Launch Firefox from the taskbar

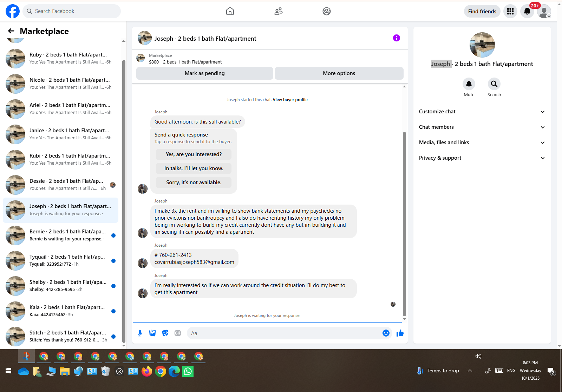point(147,371)
